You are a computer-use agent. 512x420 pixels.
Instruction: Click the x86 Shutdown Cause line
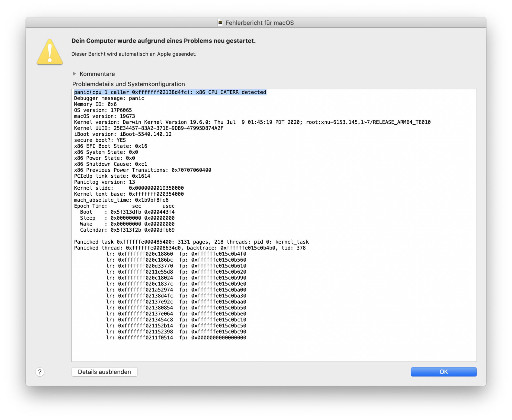tap(110, 164)
